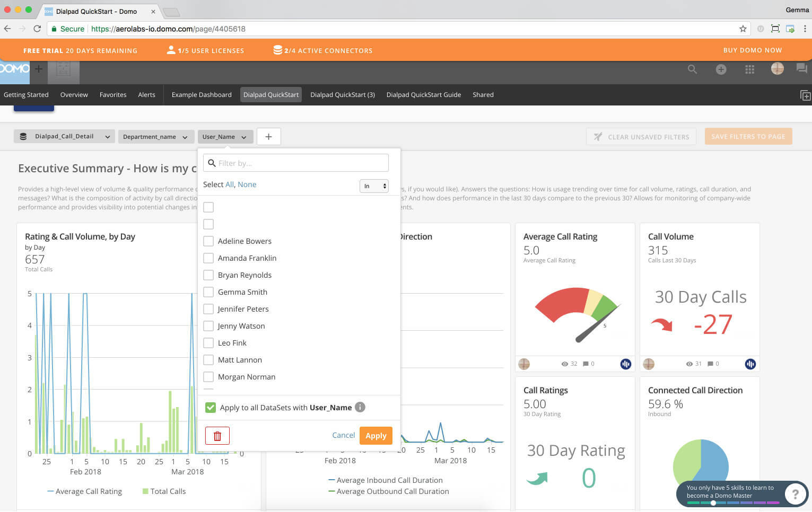Check the Matt Lannon checkbox
Image resolution: width=812 pixels, height=512 pixels.
coord(208,360)
